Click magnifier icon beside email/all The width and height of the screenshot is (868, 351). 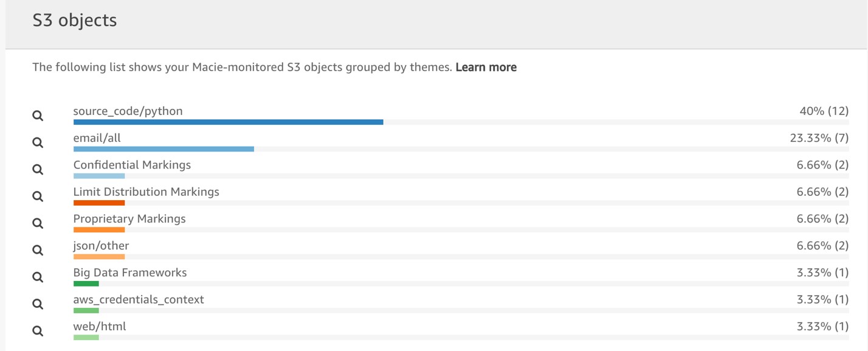click(38, 142)
